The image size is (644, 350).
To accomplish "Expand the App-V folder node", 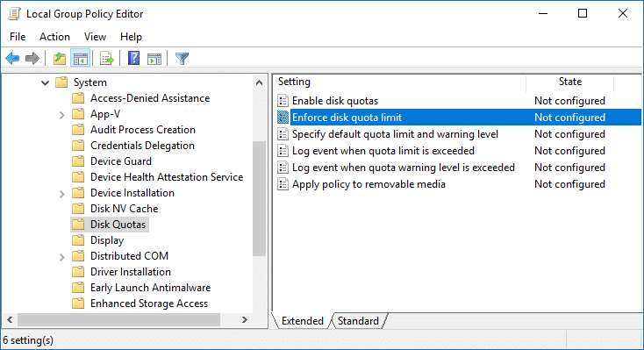I will pyautogui.click(x=61, y=115).
